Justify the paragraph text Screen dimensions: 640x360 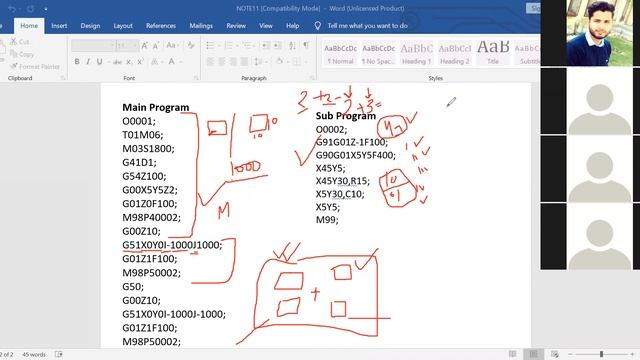click(x=244, y=62)
